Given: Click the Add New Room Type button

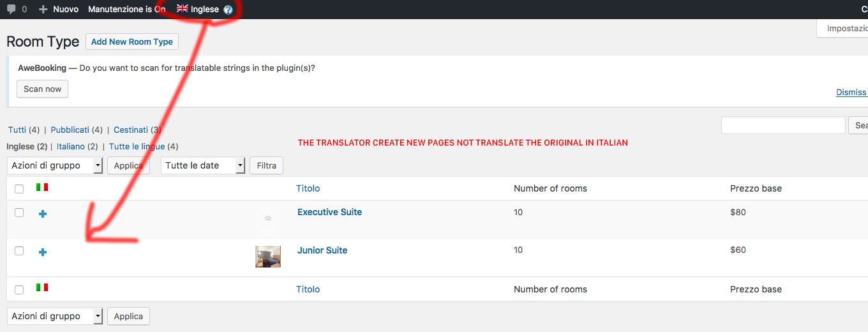Looking at the screenshot, I should point(131,41).
